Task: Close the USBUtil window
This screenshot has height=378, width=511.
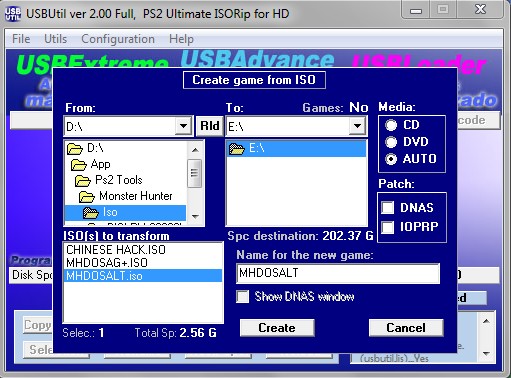Action: tap(480, 10)
